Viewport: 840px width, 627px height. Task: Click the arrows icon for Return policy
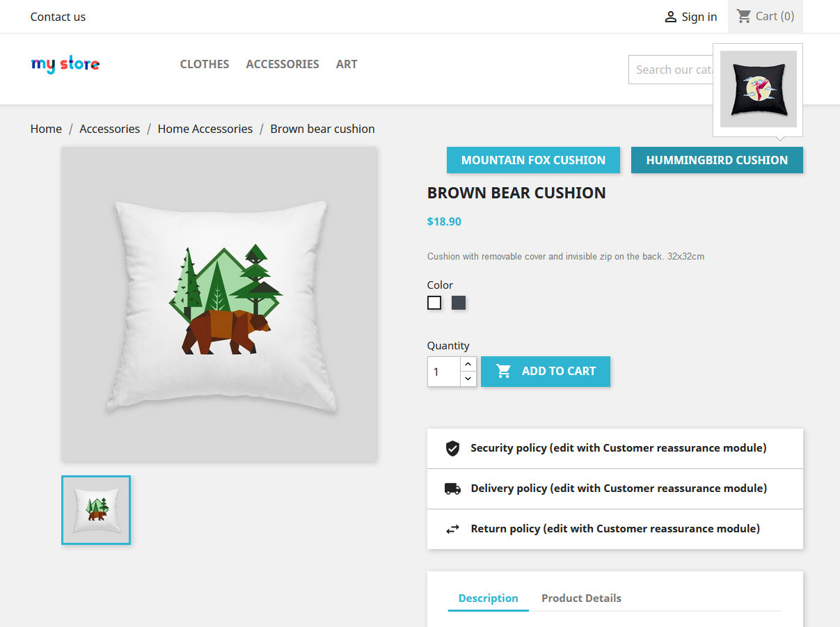tap(452, 529)
